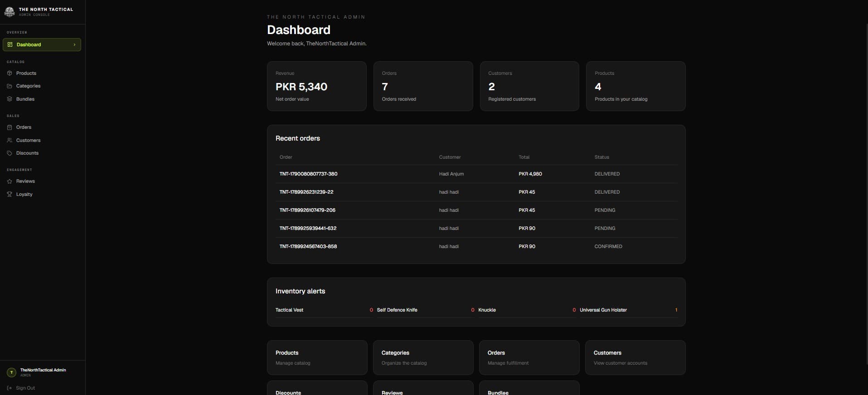Click the Reviews star icon in sidebar
This screenshot has height=395, width=868.
pos(10,181)
